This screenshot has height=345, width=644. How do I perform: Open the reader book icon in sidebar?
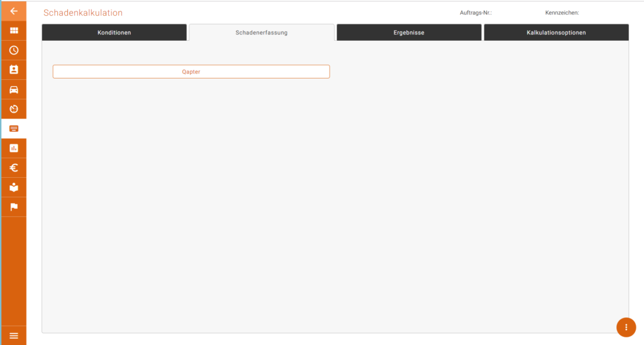tap(14, 187)
